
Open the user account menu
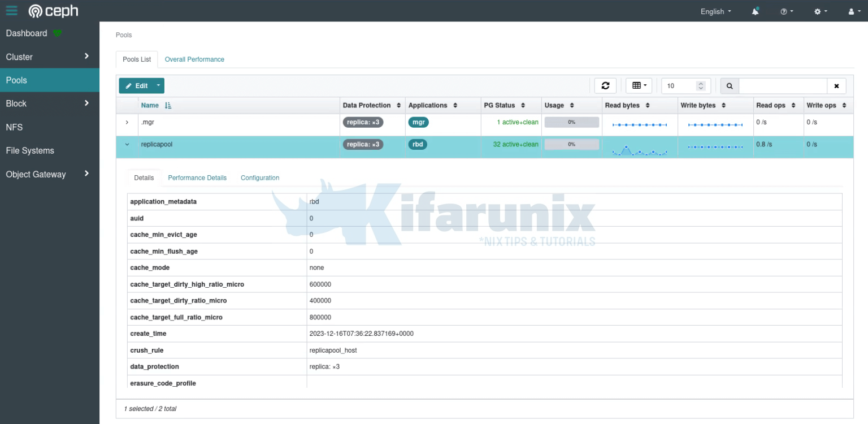click(852, 11)
